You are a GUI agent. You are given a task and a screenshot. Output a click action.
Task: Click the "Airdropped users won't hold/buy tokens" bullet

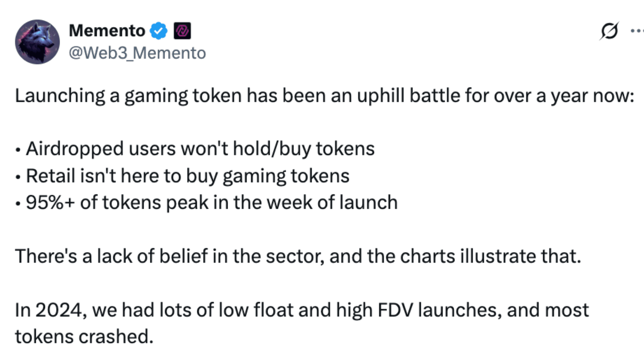200,149
